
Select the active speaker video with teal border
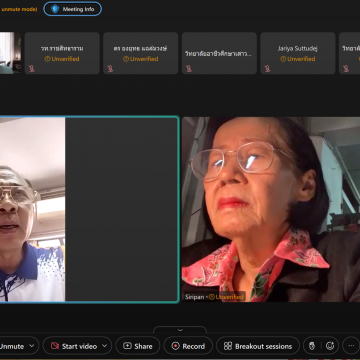[x=89, y=209]
